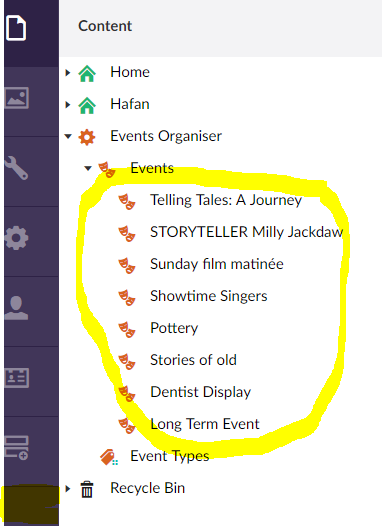Open the Users person icon in sidebar
Image resolution: width=382 pixels, height=526 pixels.
point(16,308)
